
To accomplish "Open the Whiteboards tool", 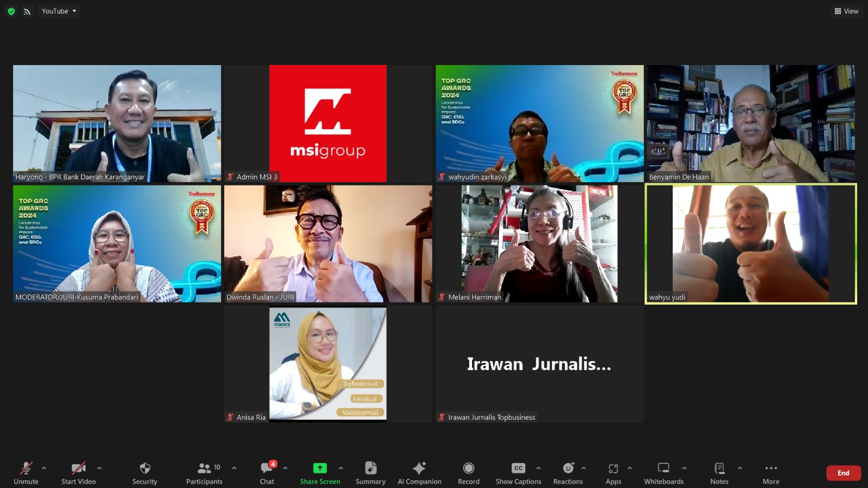I will point(663,473).
